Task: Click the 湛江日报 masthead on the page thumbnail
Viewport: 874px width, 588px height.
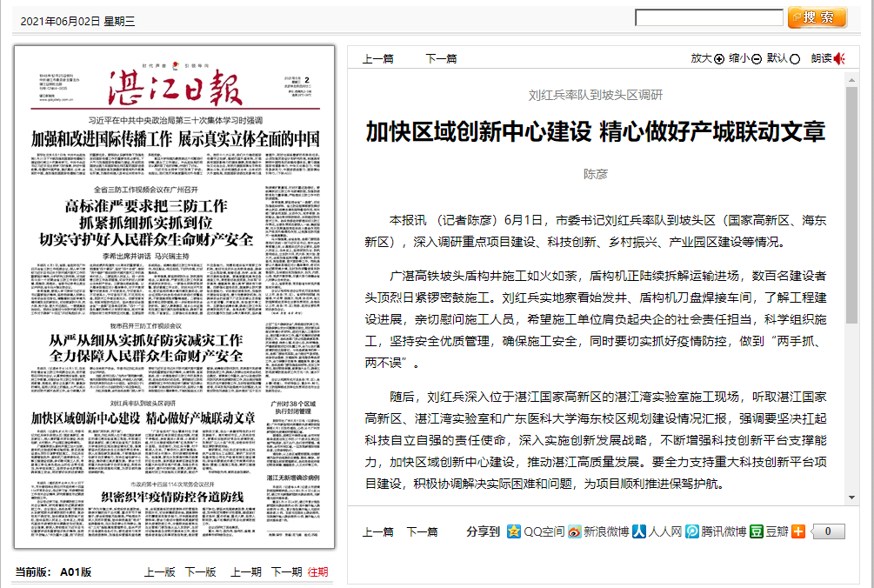Action: tap(175, 88)
